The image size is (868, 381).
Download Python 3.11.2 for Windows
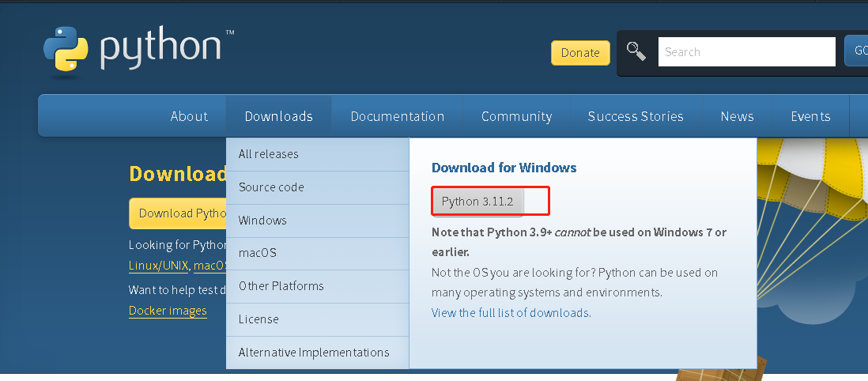(477, 202)
